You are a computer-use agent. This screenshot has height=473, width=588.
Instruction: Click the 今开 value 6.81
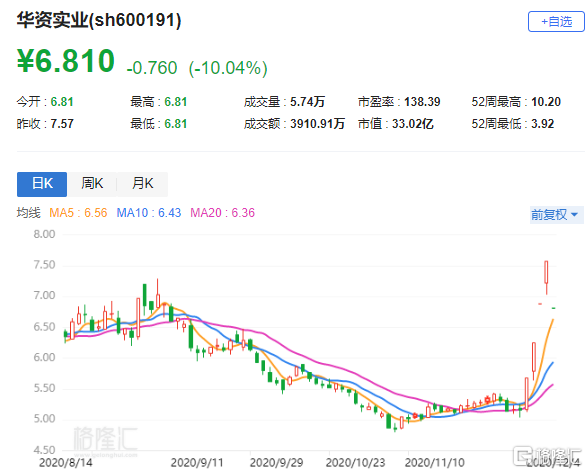coord(62,102)
